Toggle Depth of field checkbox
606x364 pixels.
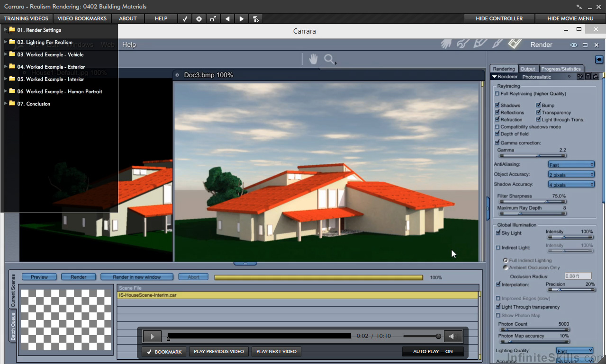497,133
